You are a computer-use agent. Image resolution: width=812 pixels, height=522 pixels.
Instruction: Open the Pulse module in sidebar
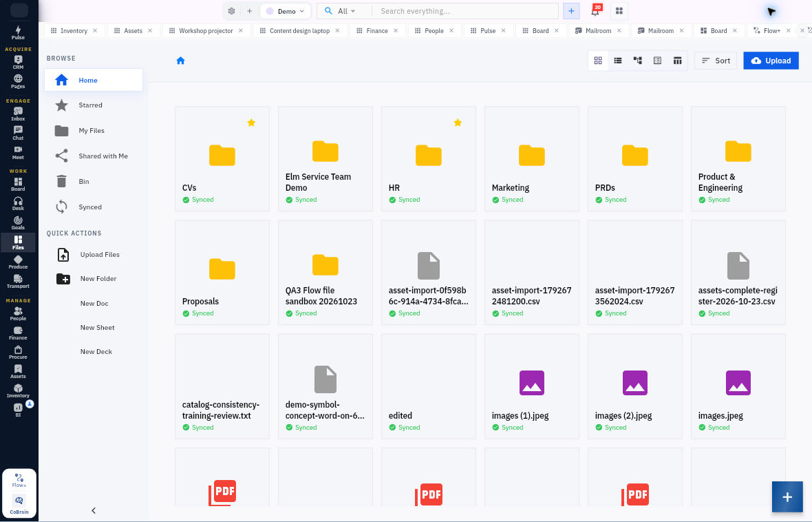tap(18, 32)
